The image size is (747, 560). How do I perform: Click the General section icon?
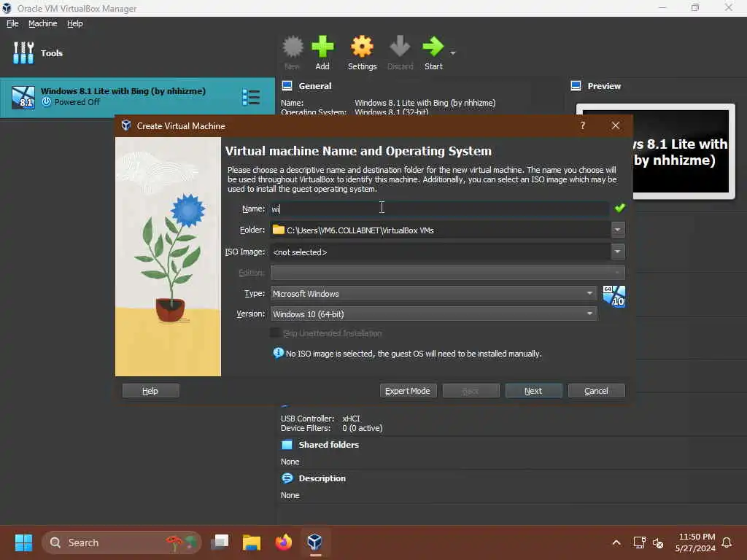click(x=287, y=86)
